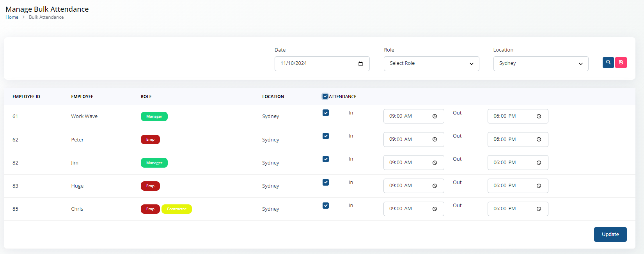644x254 pixels.
Task: Click Jim's Manager role badge
Action: coord(154,163)
